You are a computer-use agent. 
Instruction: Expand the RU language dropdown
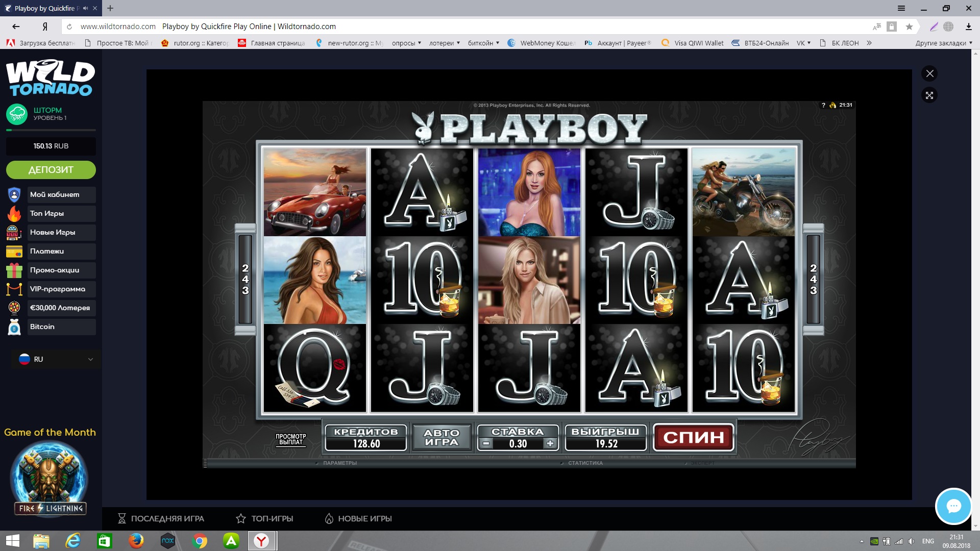tap(55, 359)
